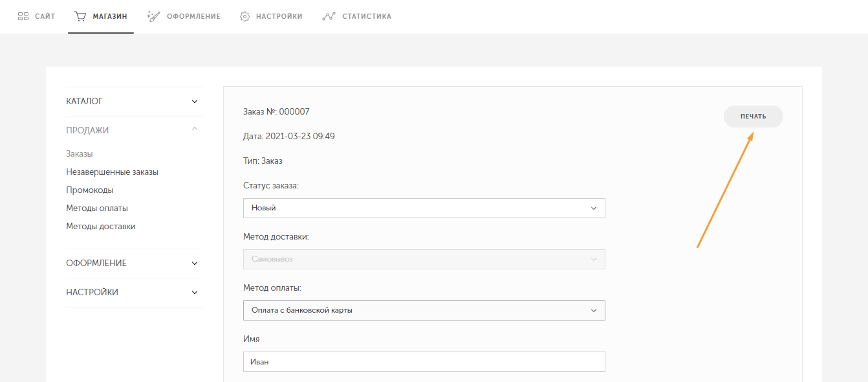This screenshot has width=868, height=382.
Task: Collapse the Продажи sidebar section chevron
Action: (195, 129)
